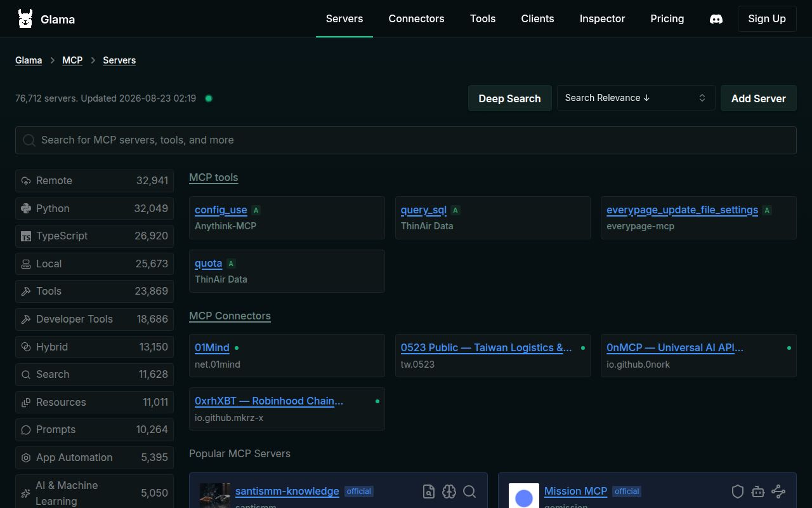
Task: Open the 0nMCP Universal AI API connector
Action: point(675,348)
